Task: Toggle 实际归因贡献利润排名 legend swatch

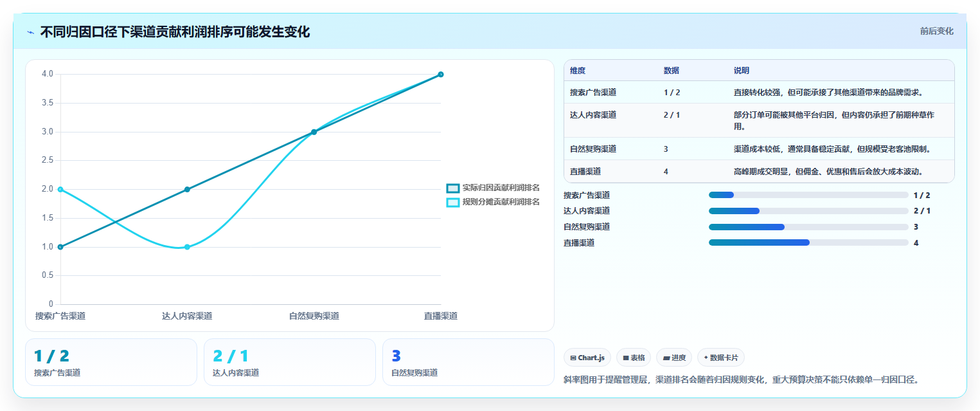Action: coord(453,188)
